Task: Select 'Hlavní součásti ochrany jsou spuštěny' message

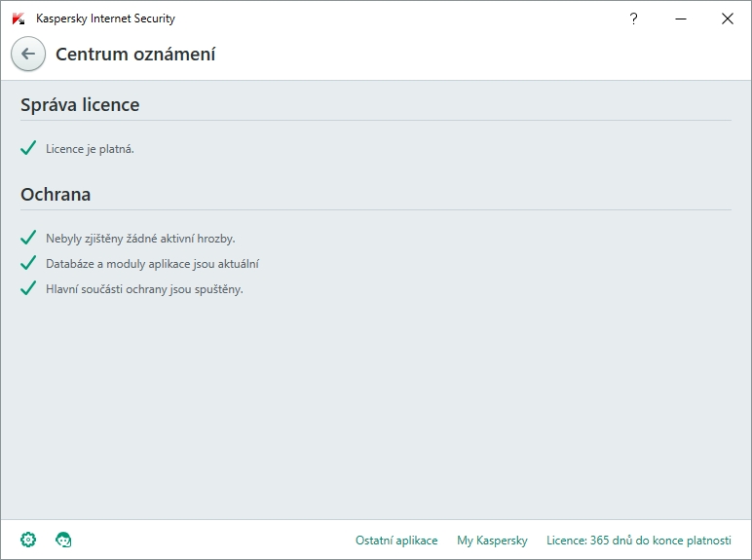Action: point(144,288)
